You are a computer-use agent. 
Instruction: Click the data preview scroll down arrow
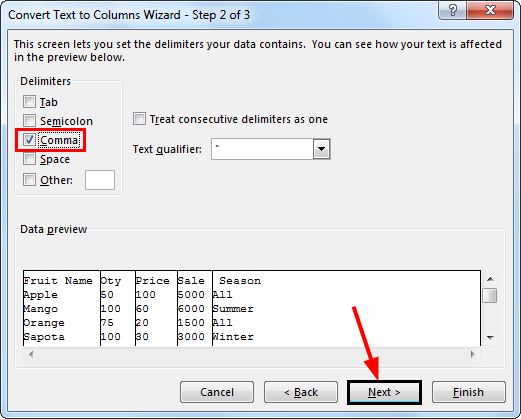pos(490,338)
